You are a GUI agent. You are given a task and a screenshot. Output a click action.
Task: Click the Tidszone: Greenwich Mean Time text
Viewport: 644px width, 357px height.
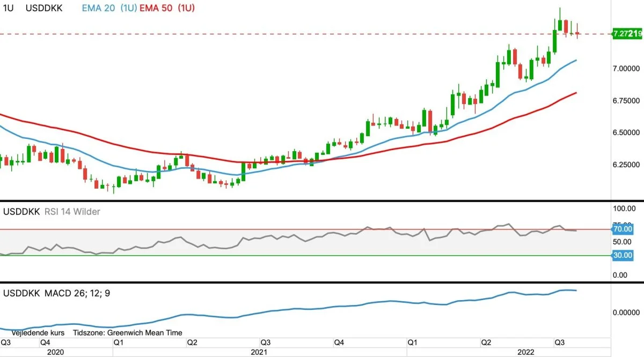(x=128, y=333)
